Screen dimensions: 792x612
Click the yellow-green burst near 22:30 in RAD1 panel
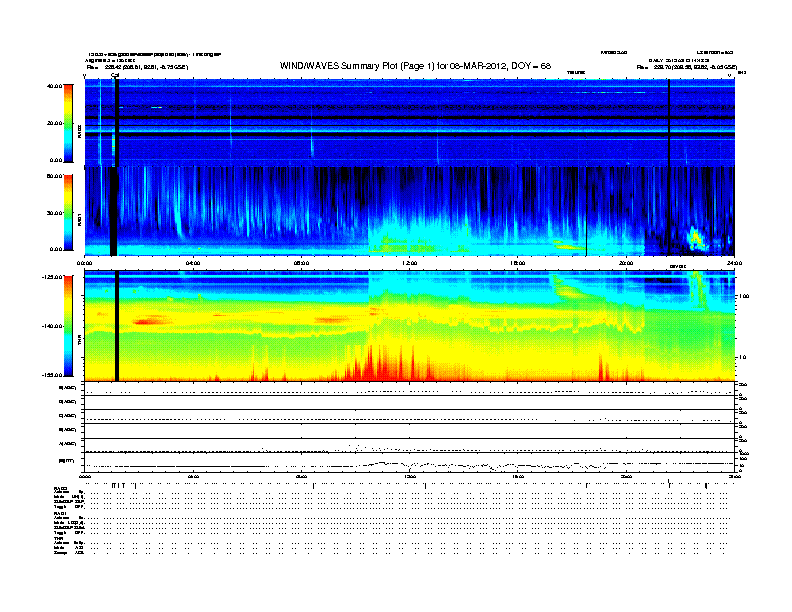pos(697,238)
